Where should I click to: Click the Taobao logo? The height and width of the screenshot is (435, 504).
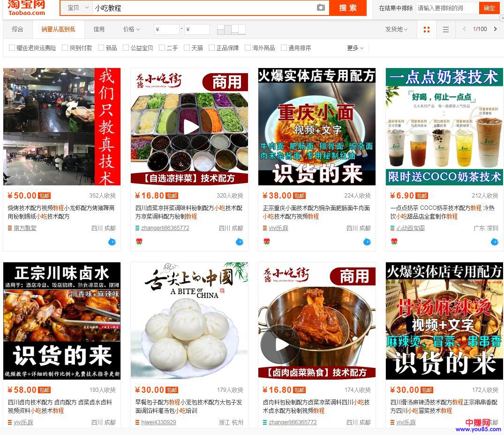pos(27,8)
